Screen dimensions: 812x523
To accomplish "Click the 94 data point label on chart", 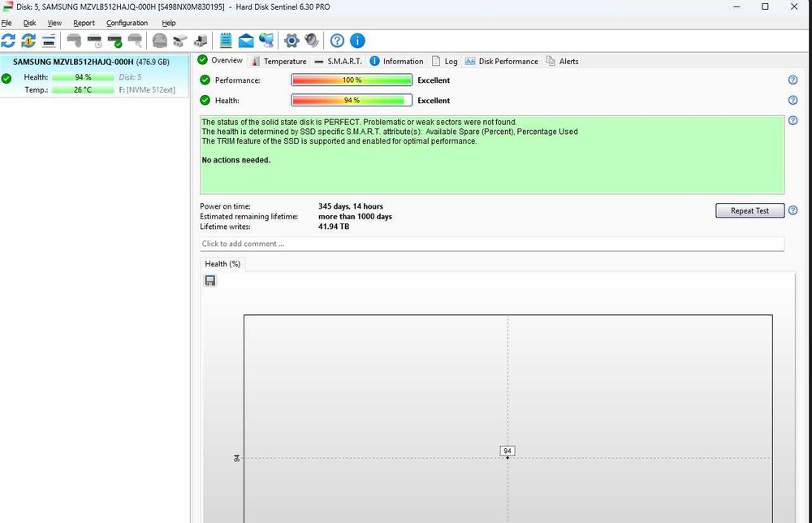I will pyautogui.click(x=507, y=451).
